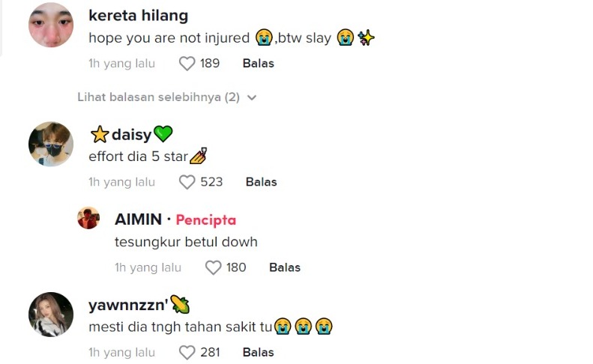The height and width of the screenshot is (364, 593).
Task: Open yawnnzzn's profile avatar
Action: tap(51, 314)
